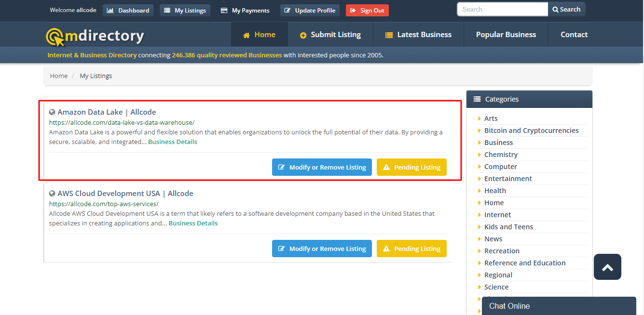Click Pending Listing for Amazon Data Lake
This screenshot has height=315, width=644.
(x=411, y=167)
